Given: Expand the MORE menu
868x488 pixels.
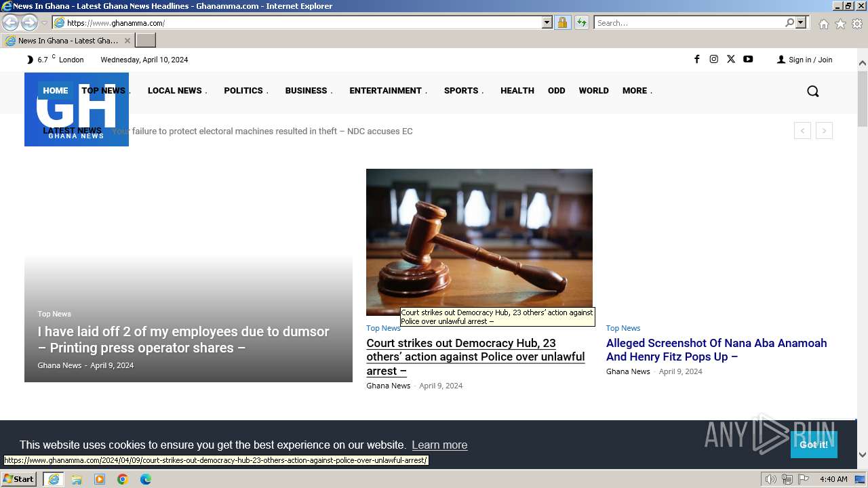Looking at the screenshot, I should [x=637, y=91].
